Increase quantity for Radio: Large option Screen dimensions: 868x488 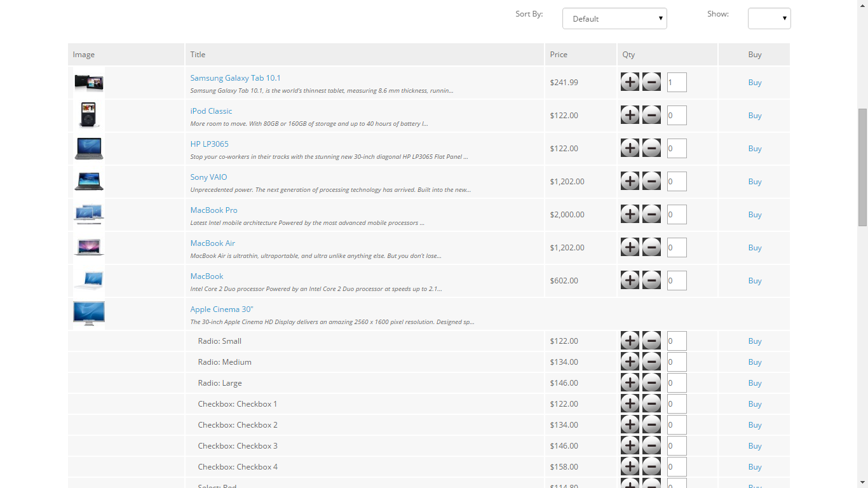(630, 383)
